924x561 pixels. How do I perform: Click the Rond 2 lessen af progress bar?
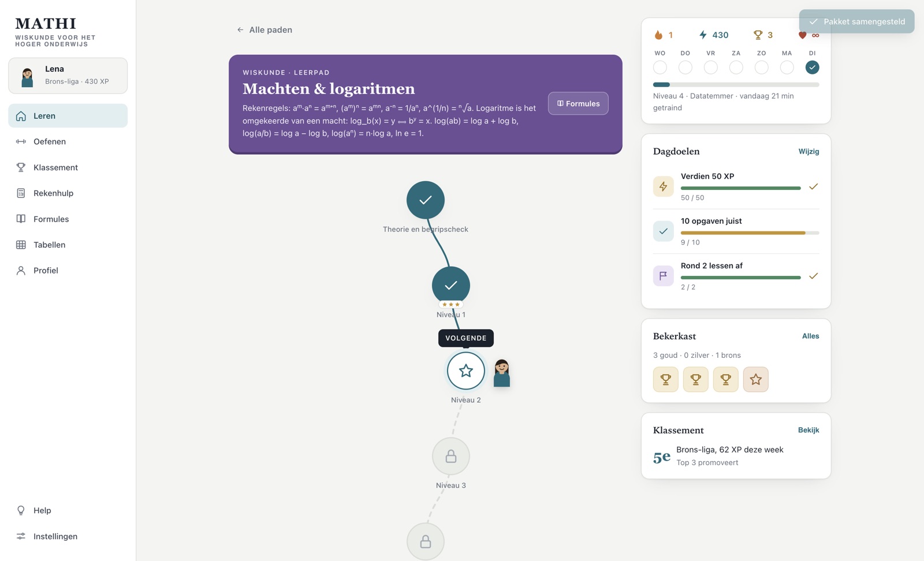741,278
